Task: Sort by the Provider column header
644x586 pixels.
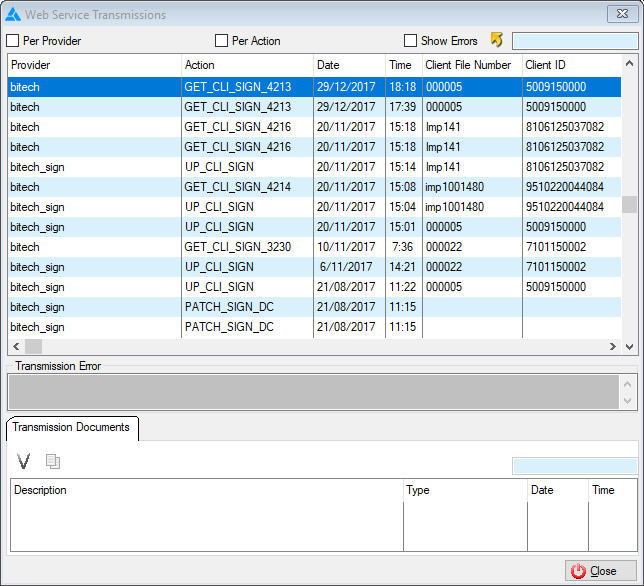Action: [93, 65]
